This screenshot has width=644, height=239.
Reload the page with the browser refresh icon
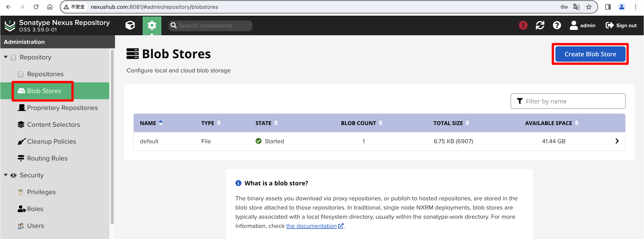click(36, 7)
